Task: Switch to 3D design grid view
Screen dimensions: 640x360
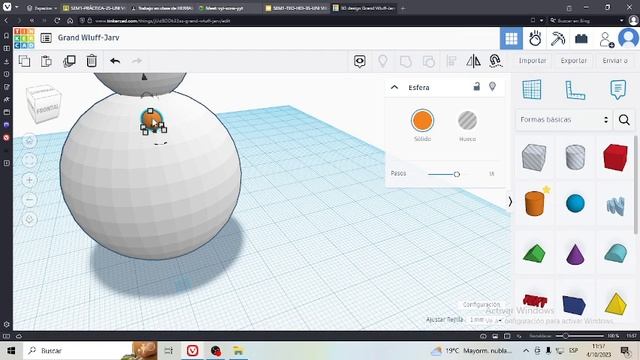Action: point(511,38)
